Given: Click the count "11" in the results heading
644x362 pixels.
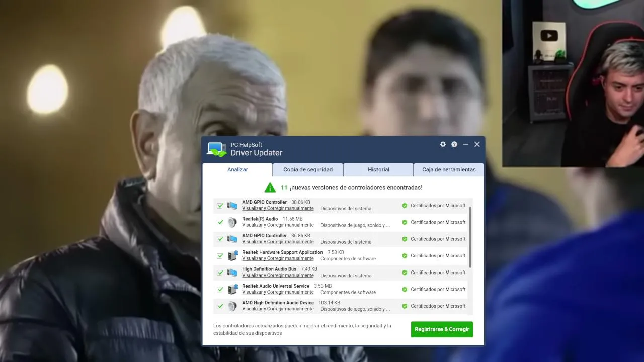Looking at the screenshot, I should 284,188.
